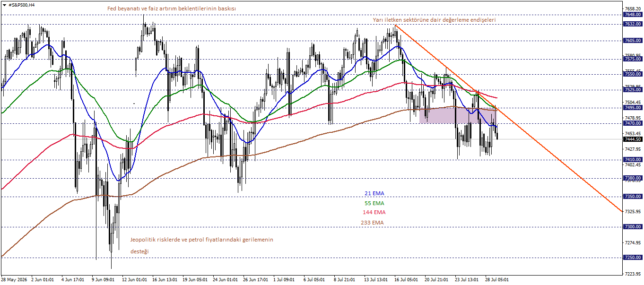Click the '8 Jul 21:01' time axis label
Screen dimensions: 644x285
[x=345, y=279]
